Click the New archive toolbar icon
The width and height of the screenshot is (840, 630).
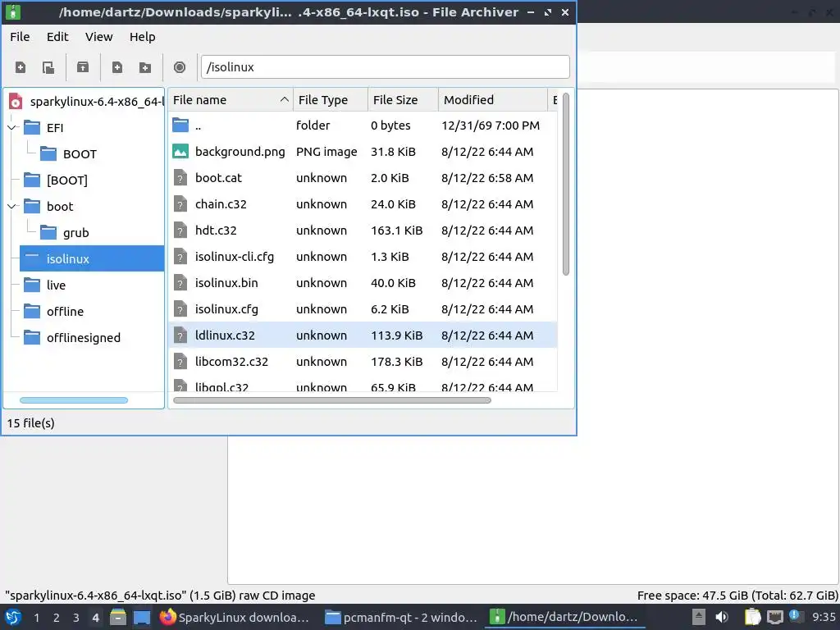tap(21, 67)
